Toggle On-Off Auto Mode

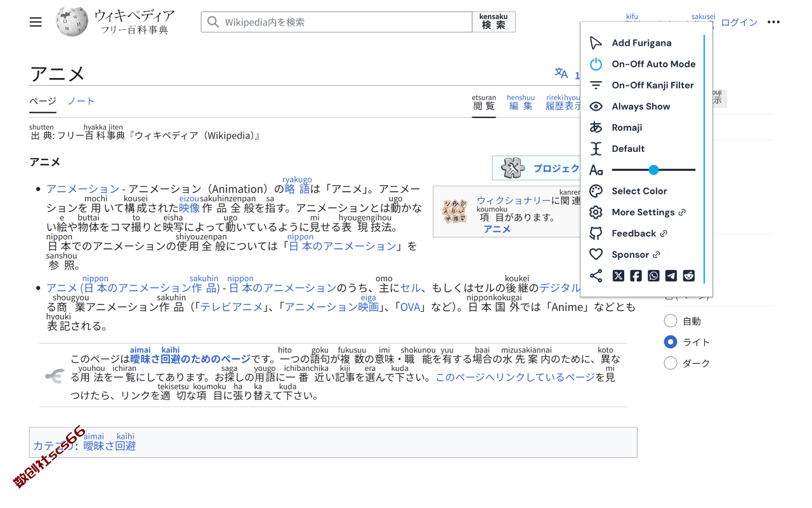(x=643, y=64)
